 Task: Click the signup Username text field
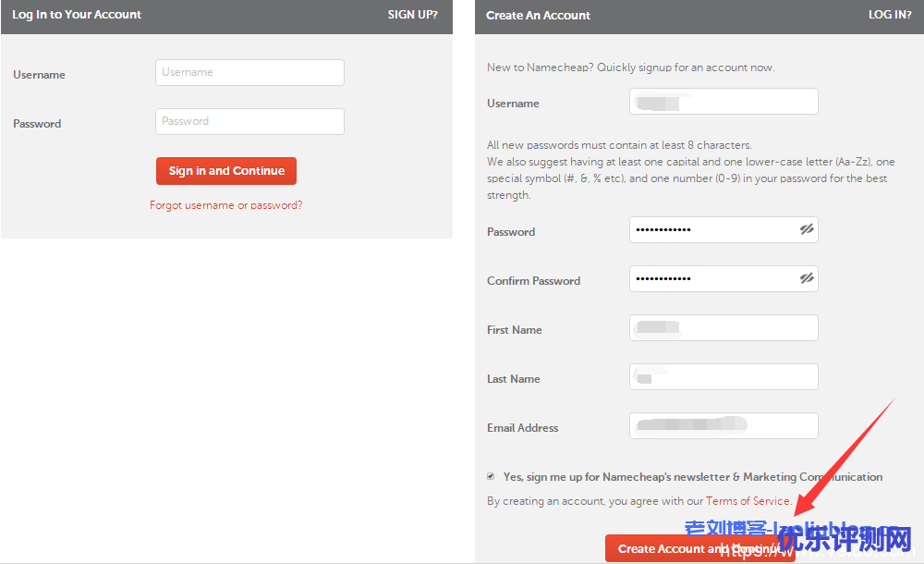(x=723, y=102)
